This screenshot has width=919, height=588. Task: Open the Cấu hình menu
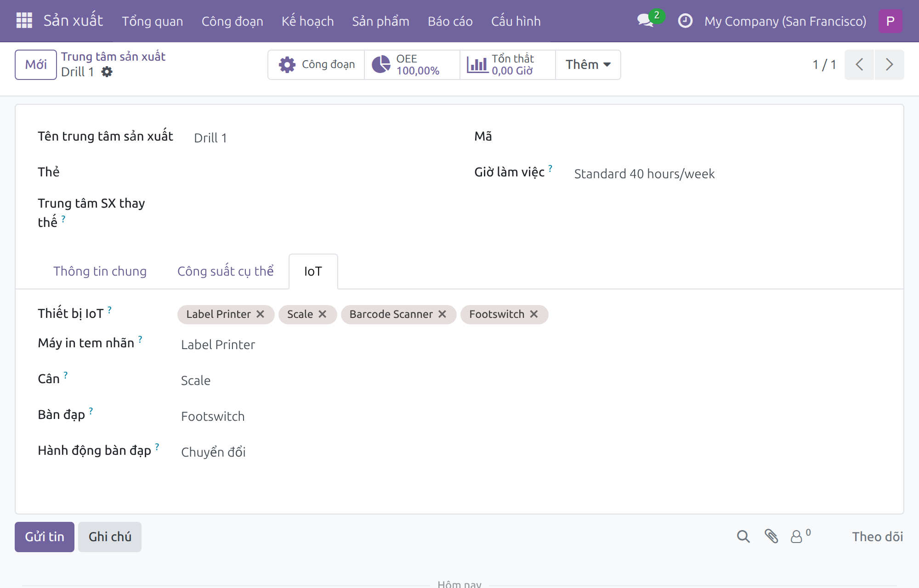pyautogui.click(x=516, y=21)
